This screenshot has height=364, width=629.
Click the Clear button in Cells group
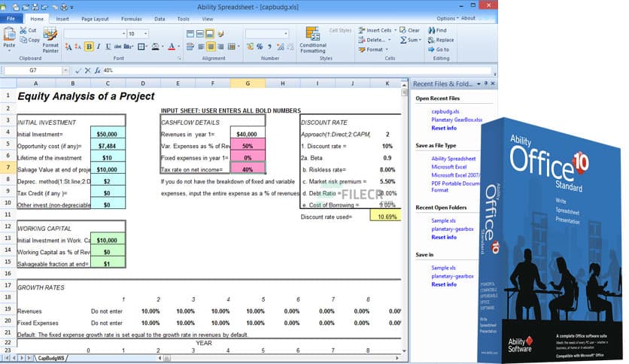[x=409, y=31]
